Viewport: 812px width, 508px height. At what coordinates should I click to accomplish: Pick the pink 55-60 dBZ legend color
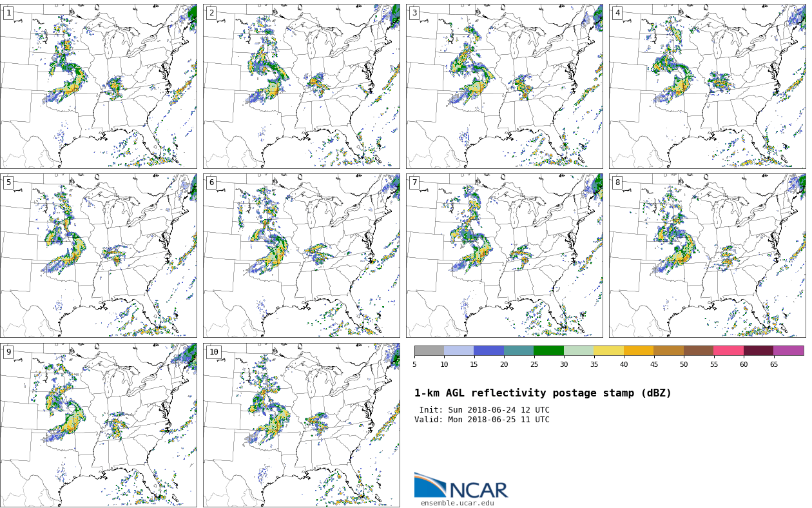pyautogui.click(x=728, y=351)
